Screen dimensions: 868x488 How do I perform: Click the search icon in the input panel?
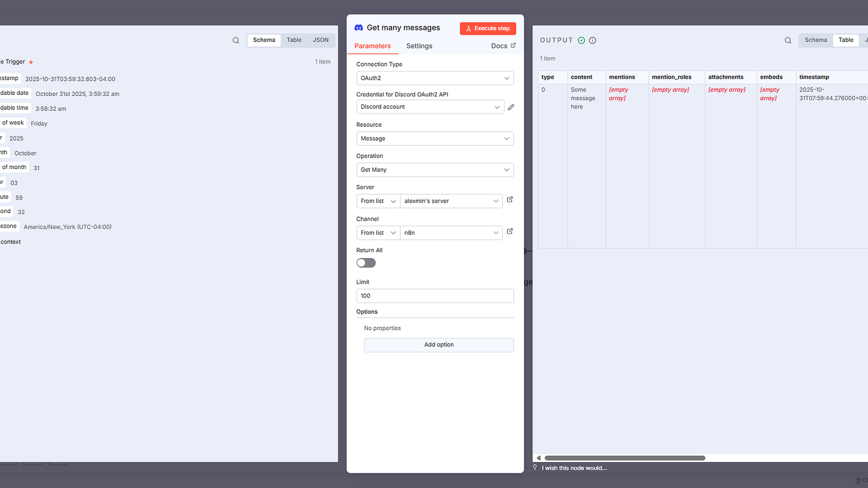(x=236, y=40)
